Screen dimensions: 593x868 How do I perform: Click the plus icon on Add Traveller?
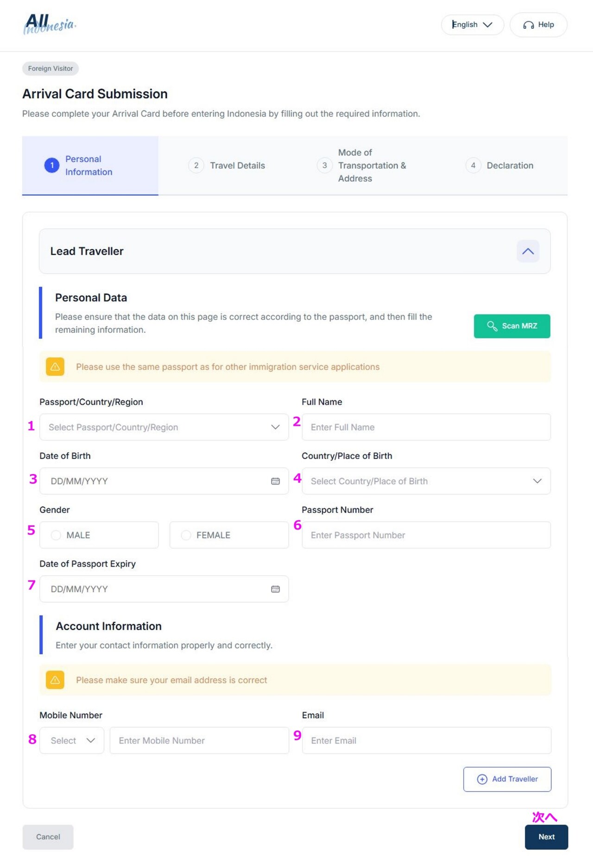point(482,779)
